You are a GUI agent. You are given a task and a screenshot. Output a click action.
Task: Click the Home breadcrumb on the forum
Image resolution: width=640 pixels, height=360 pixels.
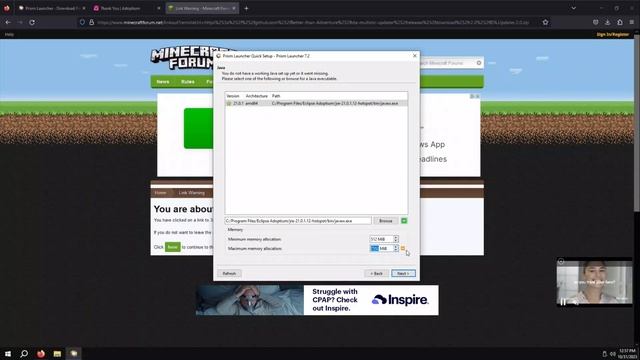[160, 193]
